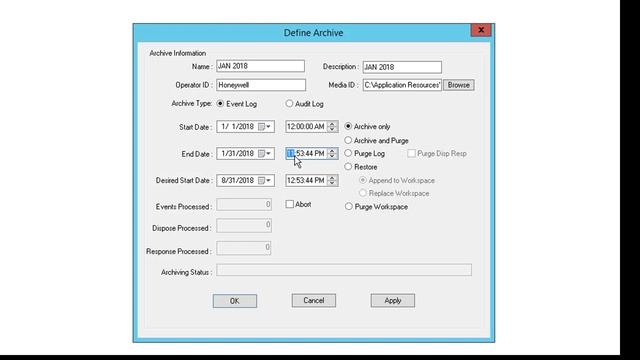Viewport: 640px width, 360px height.
Task: Click the Desired Start Date value 8/31/2018
Action: pyautogui.click(x=238, y=180)
